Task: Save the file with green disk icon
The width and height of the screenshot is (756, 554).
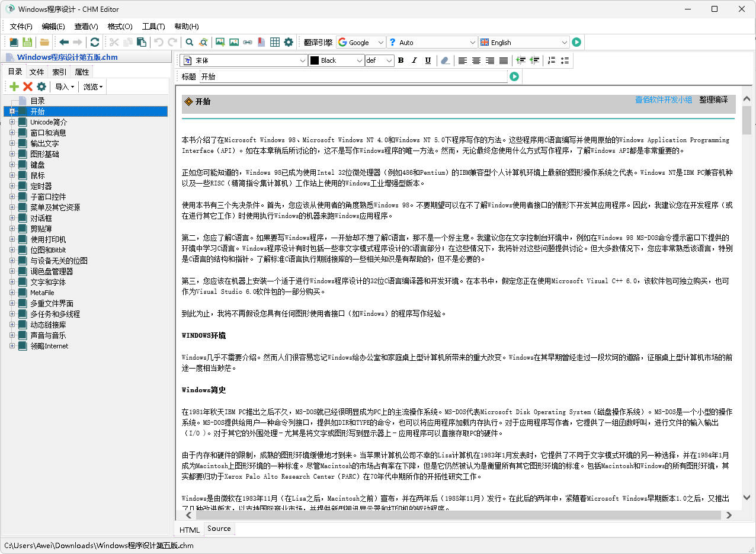Action: [x=27, y=42]
